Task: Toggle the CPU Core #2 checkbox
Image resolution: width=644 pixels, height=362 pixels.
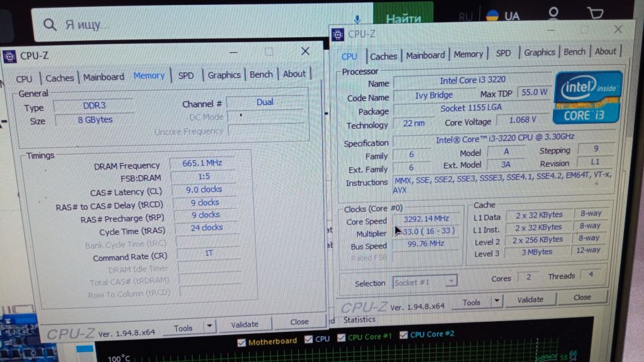Action: point(403,335)
